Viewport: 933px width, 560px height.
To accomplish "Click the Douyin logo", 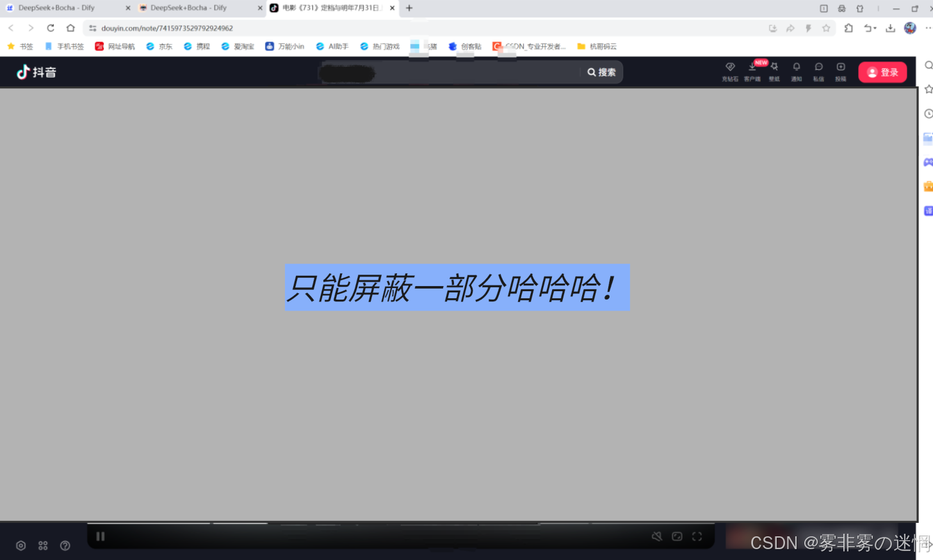I will click(37, 72).
